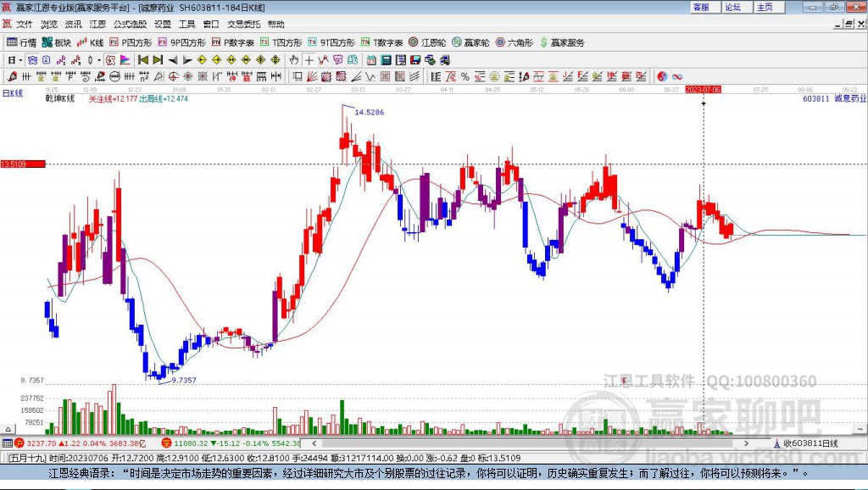The width and height of the screenshot is (868, 490).
Task: Open the 六角形 hexagon tool
Action: point(515,42)
